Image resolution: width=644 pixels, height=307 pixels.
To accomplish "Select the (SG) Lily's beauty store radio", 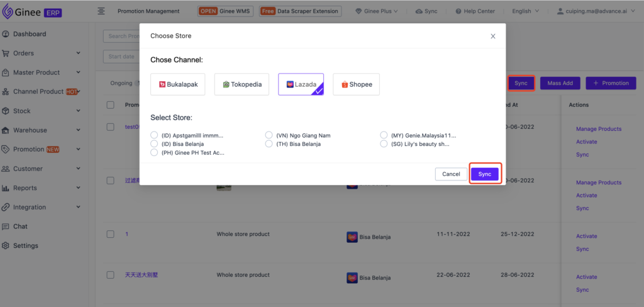I will (x=384, y=144).
